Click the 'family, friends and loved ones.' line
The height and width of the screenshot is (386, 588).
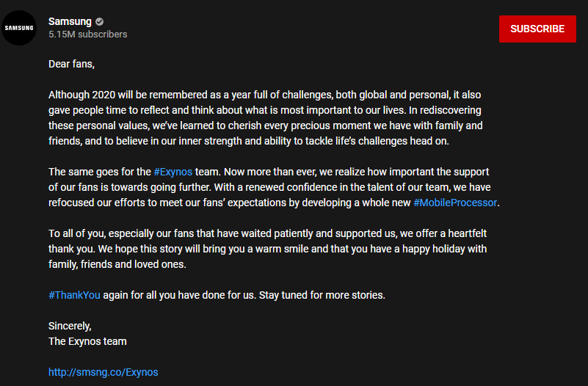117,264
